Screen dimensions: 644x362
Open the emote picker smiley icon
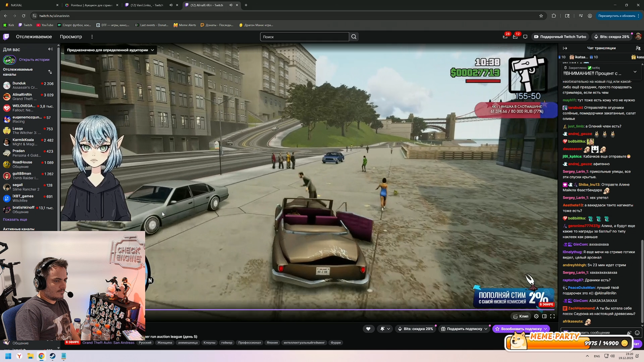click(637, 333)
